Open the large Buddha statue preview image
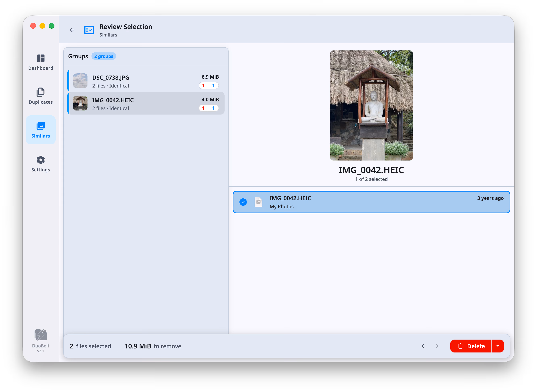Image resolution: width=537 pixels, height=392 pixels. 371,105
